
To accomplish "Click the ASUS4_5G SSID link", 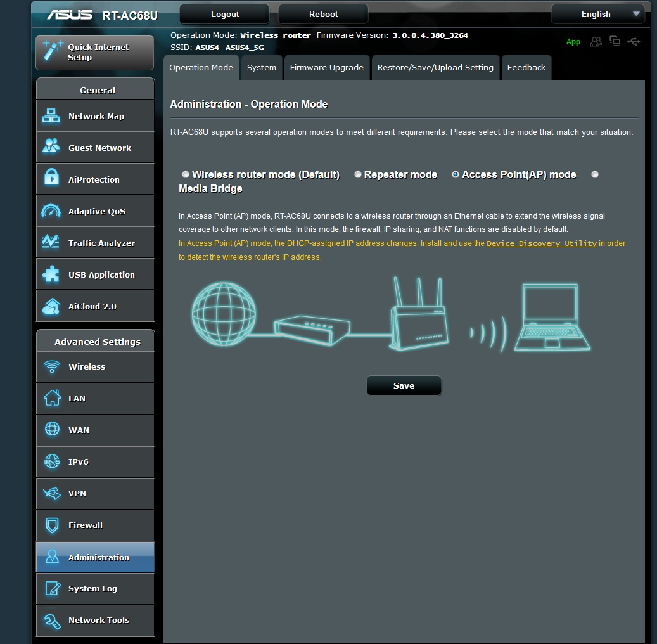I will pos(245,48).
